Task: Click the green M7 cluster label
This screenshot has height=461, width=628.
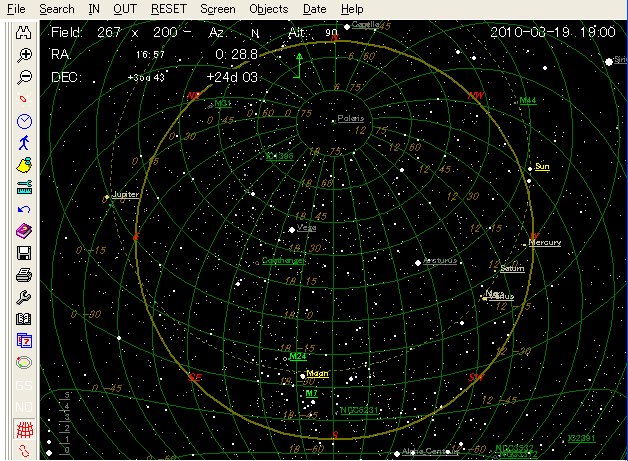Action: (312, 393)
